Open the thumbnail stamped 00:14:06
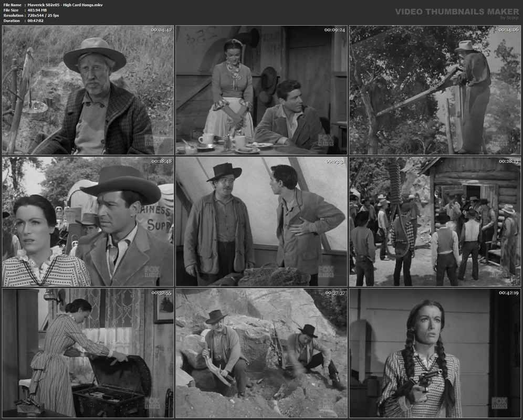Screen dimensions: 523x420 [435, 90]
